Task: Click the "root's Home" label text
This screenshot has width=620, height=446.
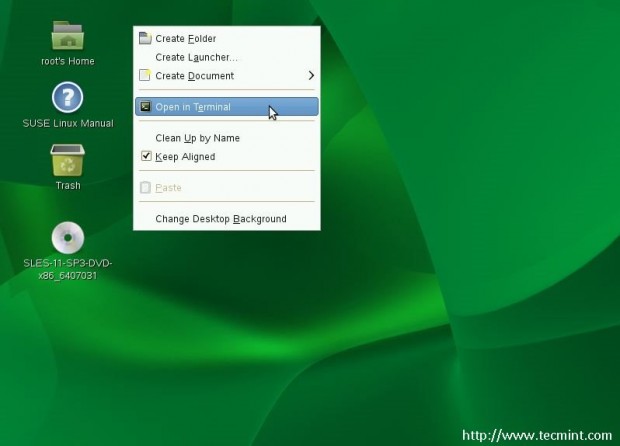Action: coord(68,61)
